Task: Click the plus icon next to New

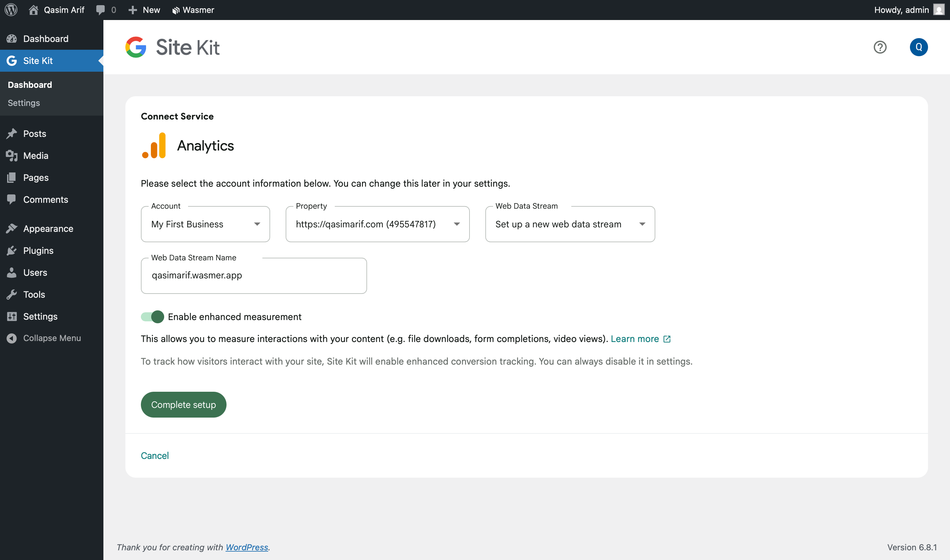Action: [132, 10]
